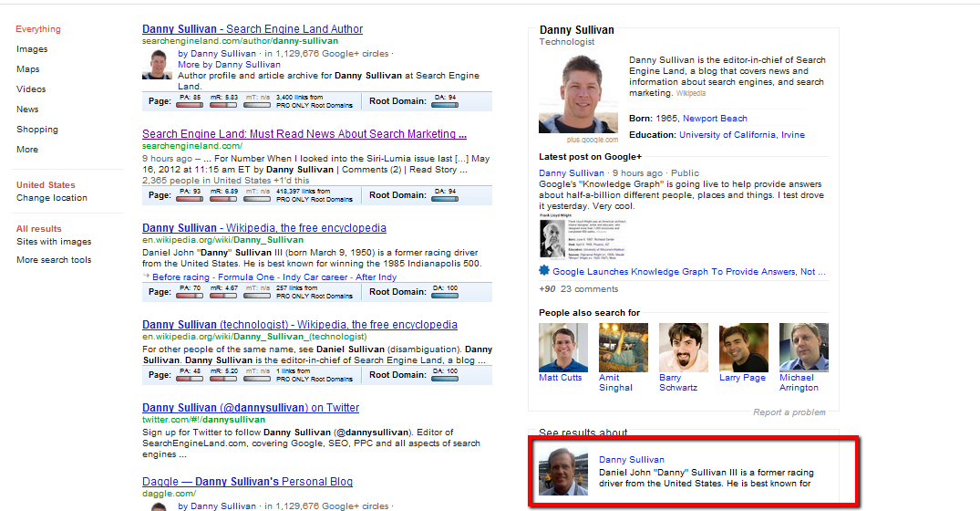
Task: Click Michael Arrington thumbnail photo
Action: pos(804,347)
